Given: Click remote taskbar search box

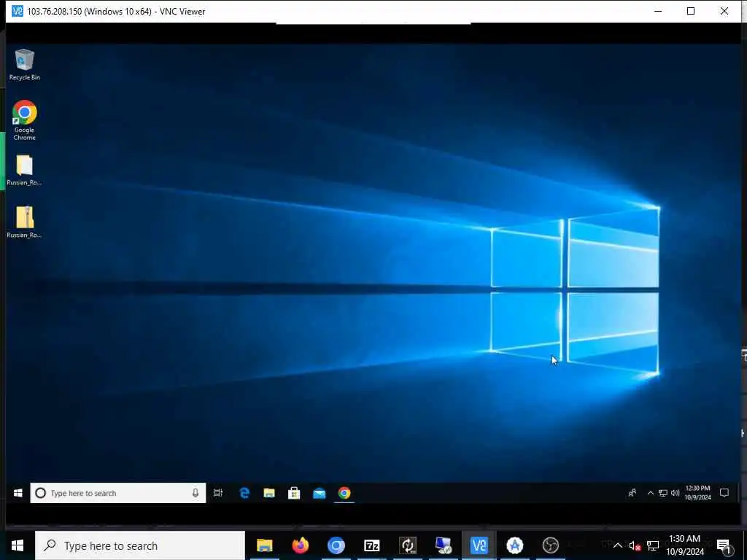Looking at the screenshot, I should [x=118, y=493].
